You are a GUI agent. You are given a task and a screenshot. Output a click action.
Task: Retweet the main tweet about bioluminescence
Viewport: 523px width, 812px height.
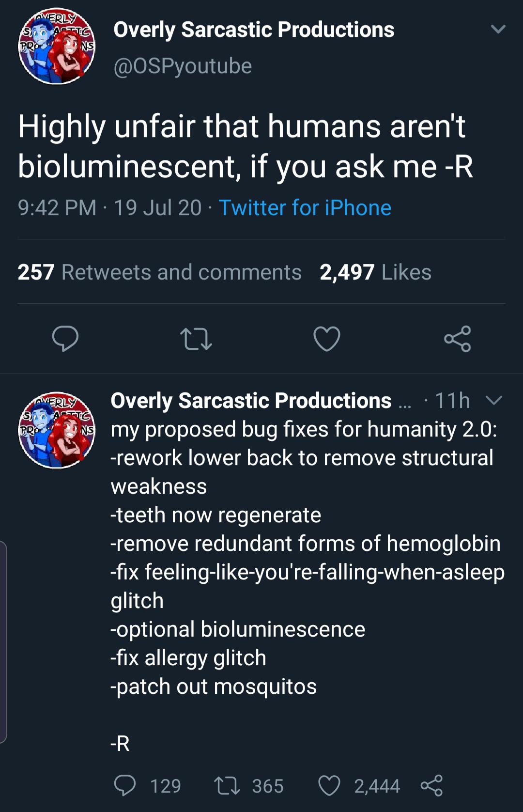[x=196, y=339]
